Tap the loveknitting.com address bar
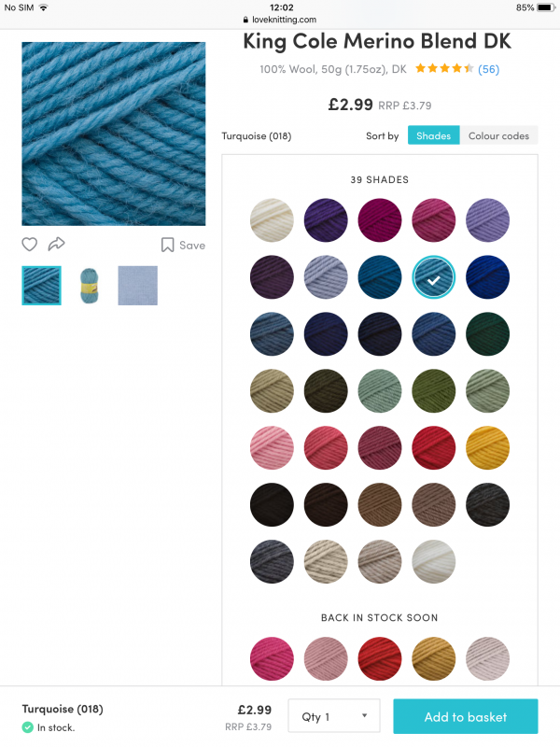Screen dimensions: 560x747 (x=280, y=20)
